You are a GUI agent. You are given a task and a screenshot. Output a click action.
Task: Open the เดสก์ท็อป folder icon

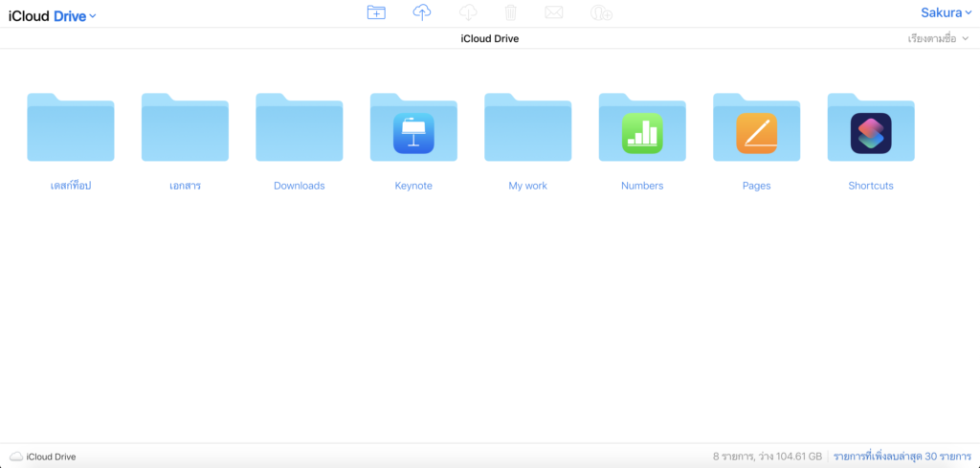click(71, 127)
